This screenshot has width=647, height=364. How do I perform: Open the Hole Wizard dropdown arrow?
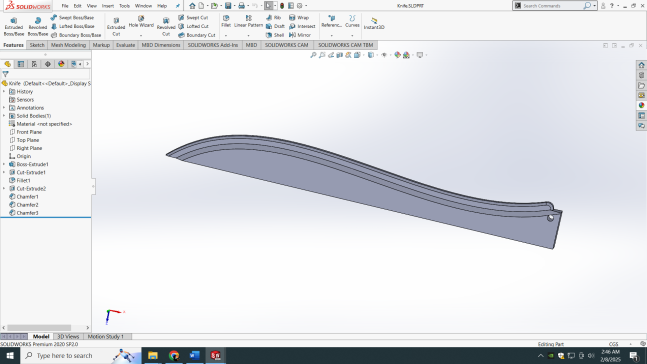[141, 35]
